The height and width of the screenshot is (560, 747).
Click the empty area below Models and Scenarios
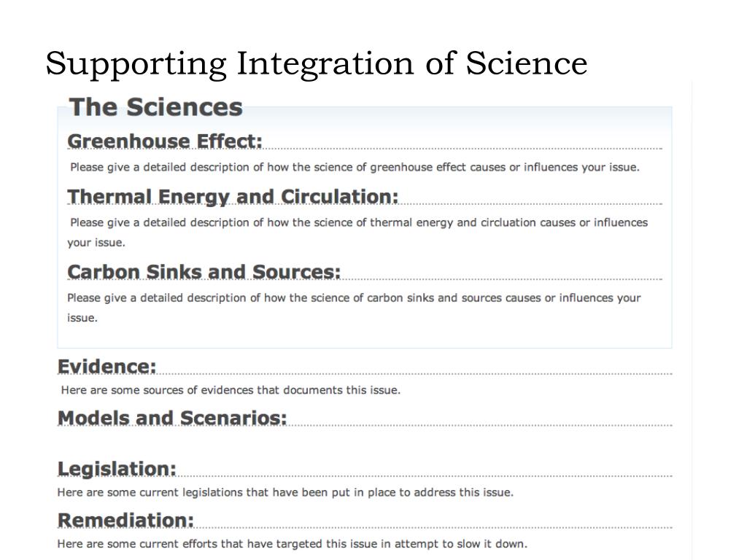coord(365,442)
